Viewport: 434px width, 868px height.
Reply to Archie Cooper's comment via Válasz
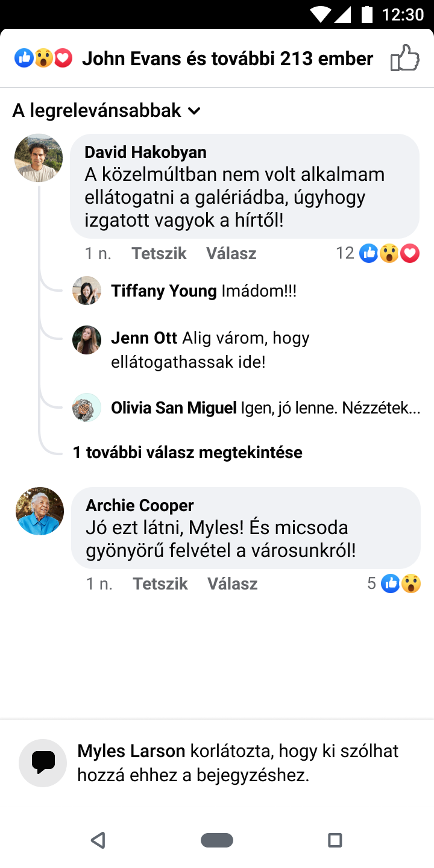pos(233,583)
